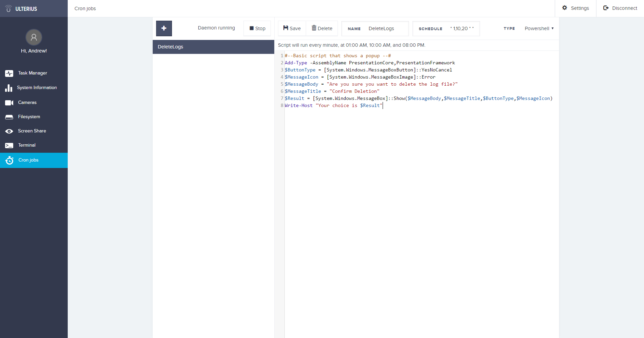Delete the DeleteLogs job
The width and height of the screenshot is (644, 338).
[322, 28]
